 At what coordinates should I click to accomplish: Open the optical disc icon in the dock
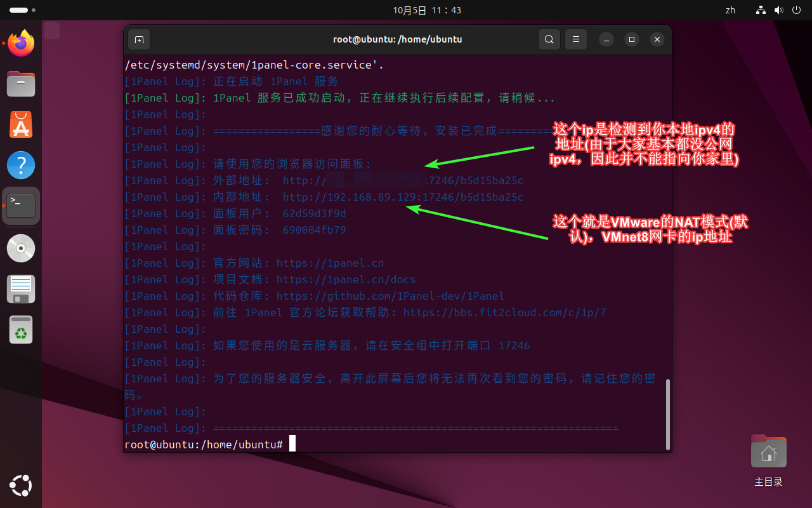tap(21, 248)
